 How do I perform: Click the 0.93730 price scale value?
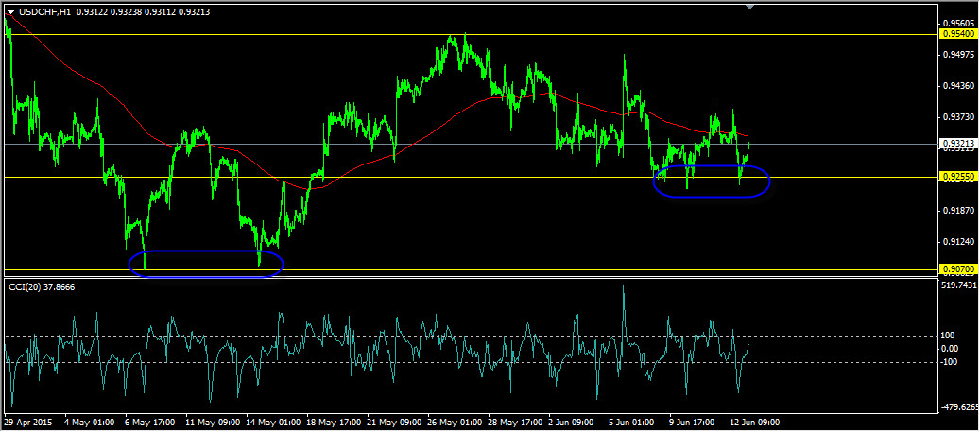tap(959, 117)
